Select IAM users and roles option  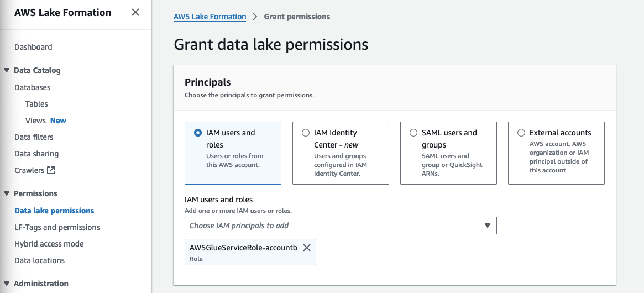tap(198, 133)
